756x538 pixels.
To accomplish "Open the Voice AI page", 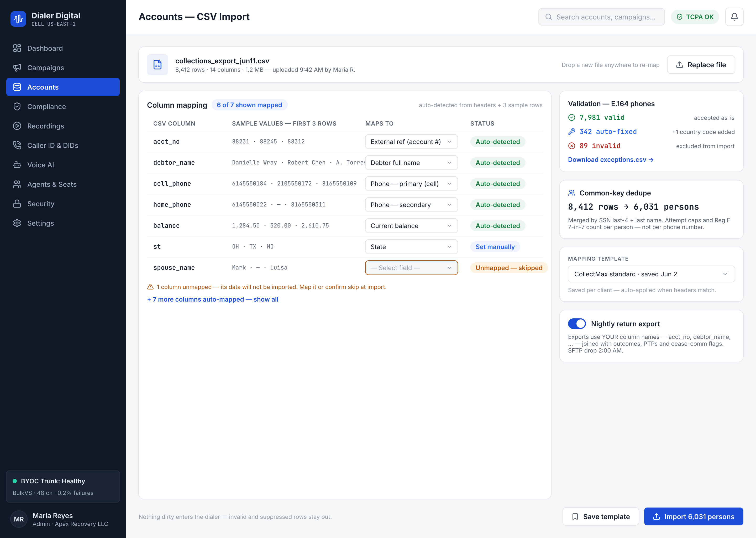I will point(63,165).
